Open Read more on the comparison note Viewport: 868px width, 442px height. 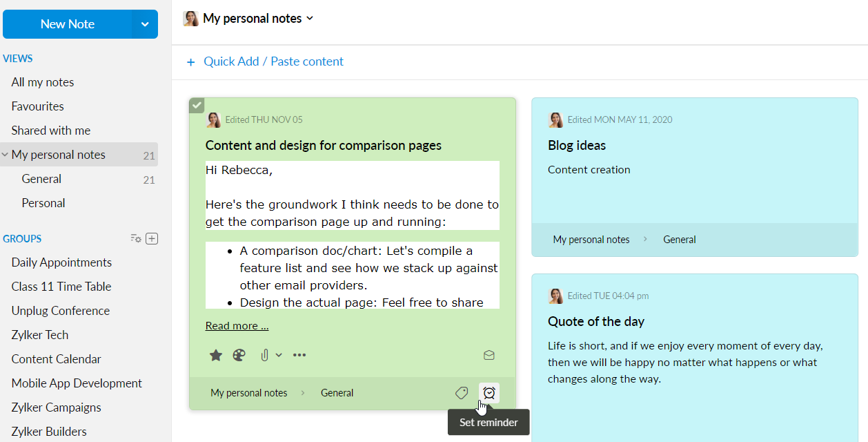[237, 325]
